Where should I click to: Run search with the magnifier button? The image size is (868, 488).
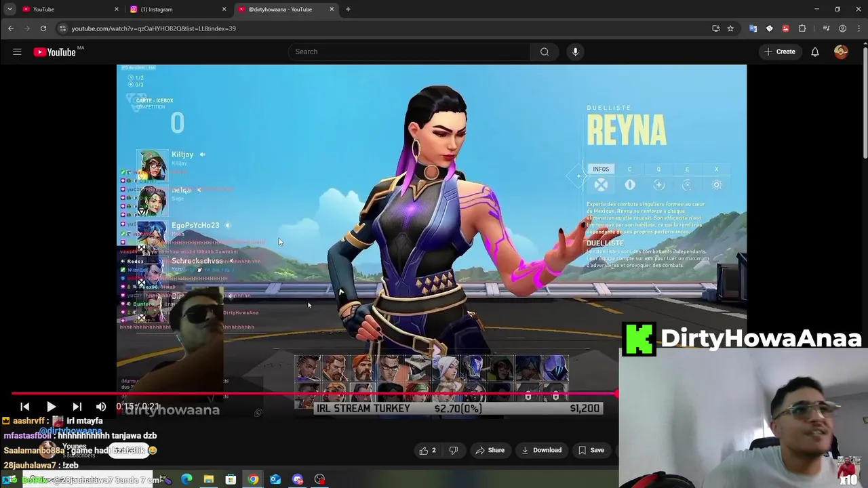(x=545, y=52)
